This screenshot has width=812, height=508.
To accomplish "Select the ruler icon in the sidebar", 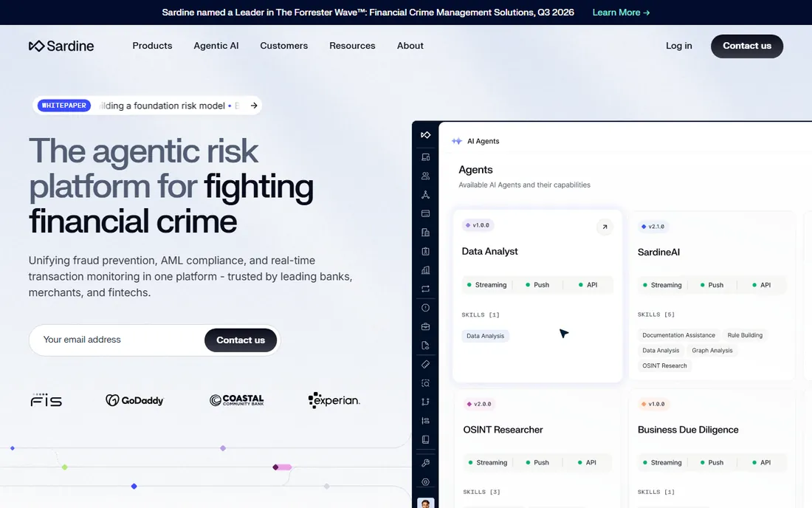I will coord(426,365).
